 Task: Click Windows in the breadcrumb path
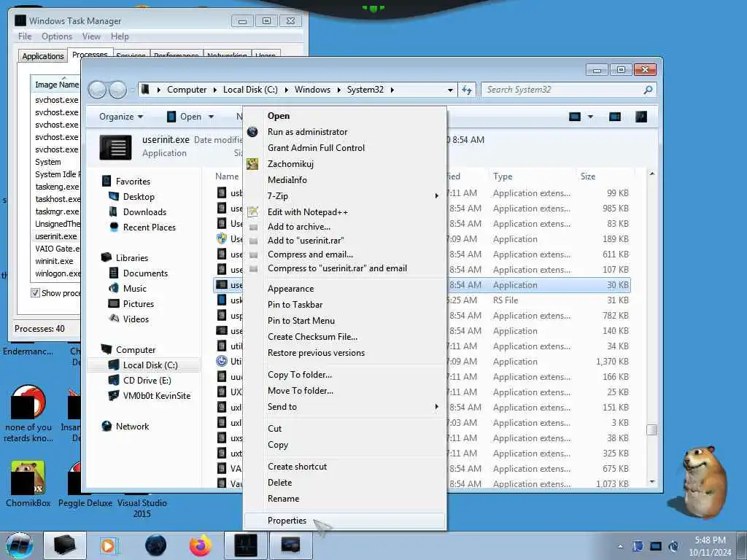tap(312, 90)
